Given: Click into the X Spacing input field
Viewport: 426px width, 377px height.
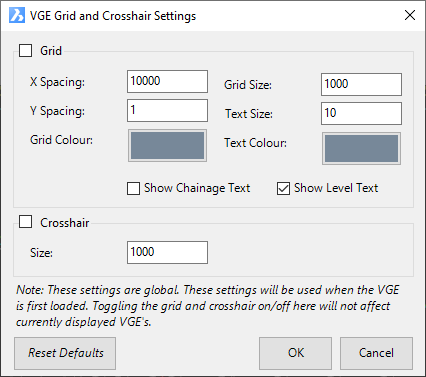Looking at the screenshot, I should tap(167, 81).
